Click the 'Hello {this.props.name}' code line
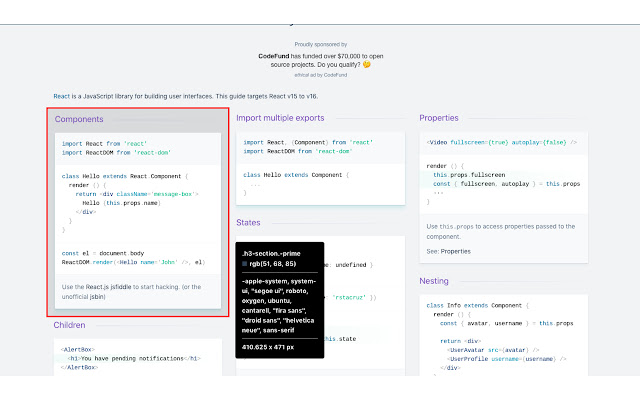This screenshot has height=400, width=640. (x=122, y=203)
